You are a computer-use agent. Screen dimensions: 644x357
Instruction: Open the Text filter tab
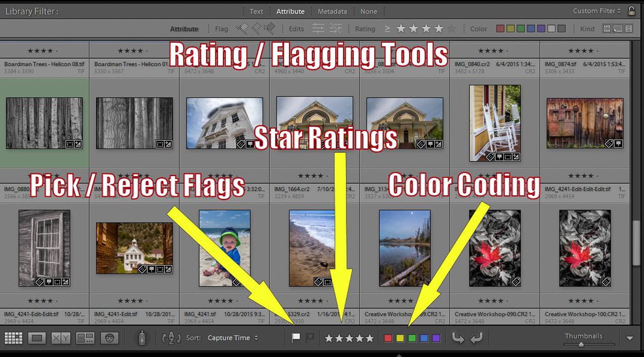point(256,11)
